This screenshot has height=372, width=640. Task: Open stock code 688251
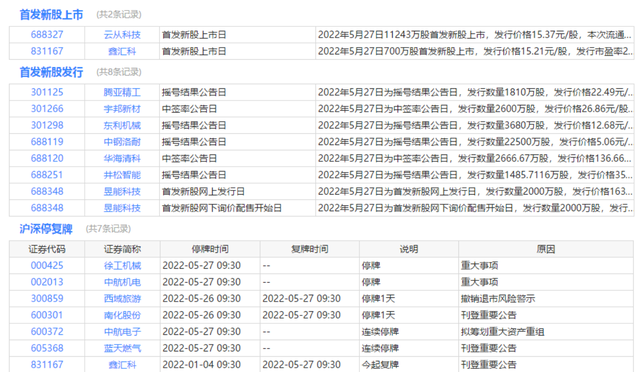[x=47, y=175]
